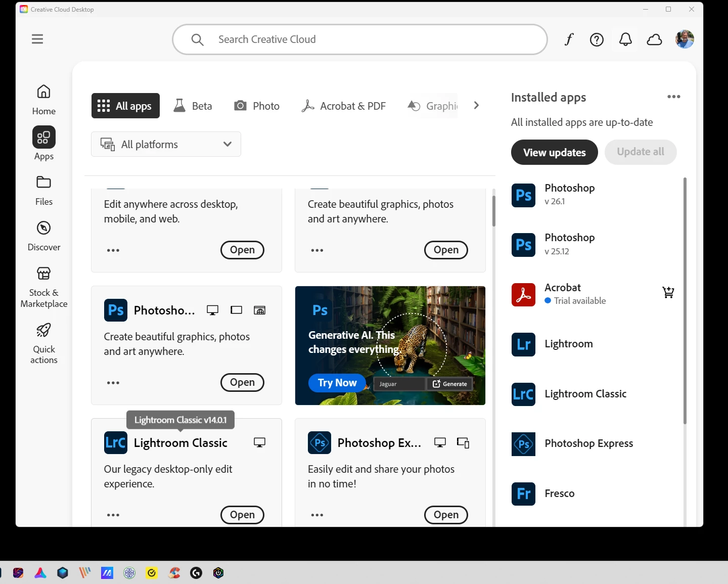
Task: Switch to the Photo tab
Action: pos(257,106)
